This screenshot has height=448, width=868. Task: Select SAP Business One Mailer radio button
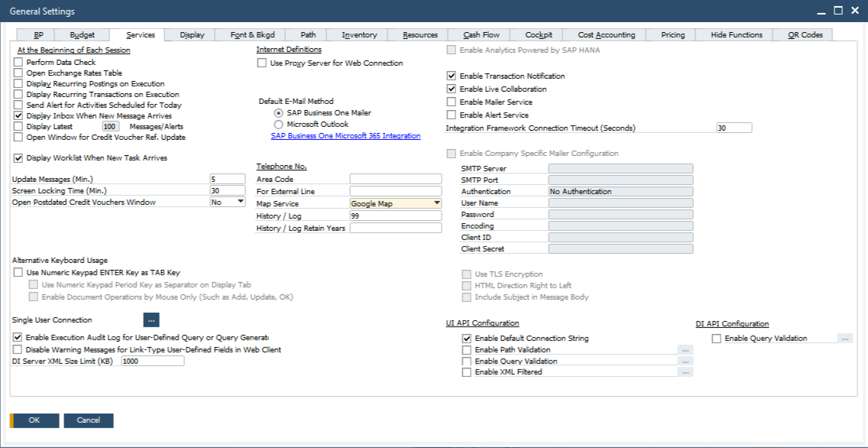pyautogui.click(x=278, y=112)
